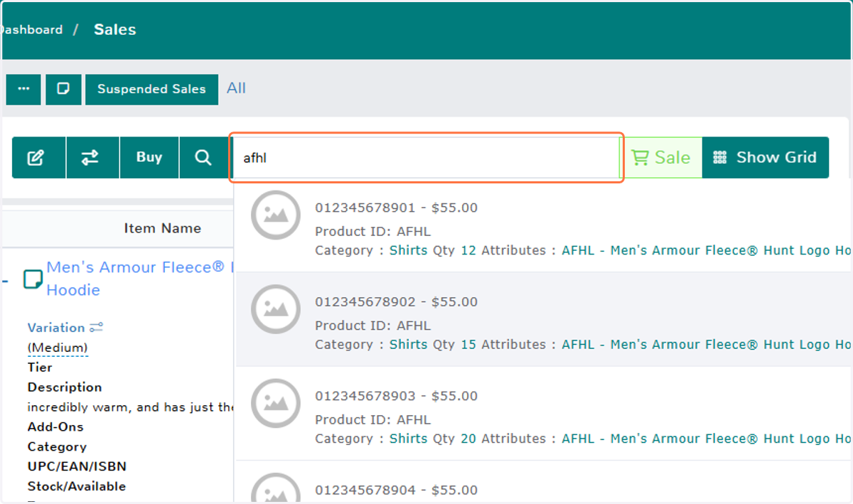Click image placeholder of item 012345678901

click(275, 215)
